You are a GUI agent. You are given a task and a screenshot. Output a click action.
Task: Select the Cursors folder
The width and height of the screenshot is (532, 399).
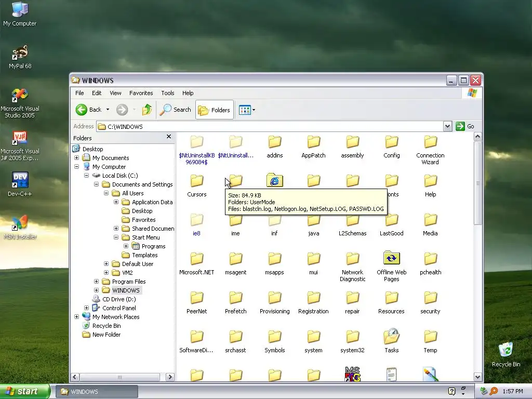click(x=197, y=186)
